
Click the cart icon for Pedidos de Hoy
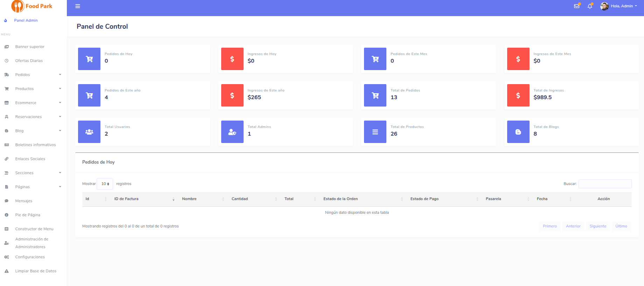click(x=89, y=59)
